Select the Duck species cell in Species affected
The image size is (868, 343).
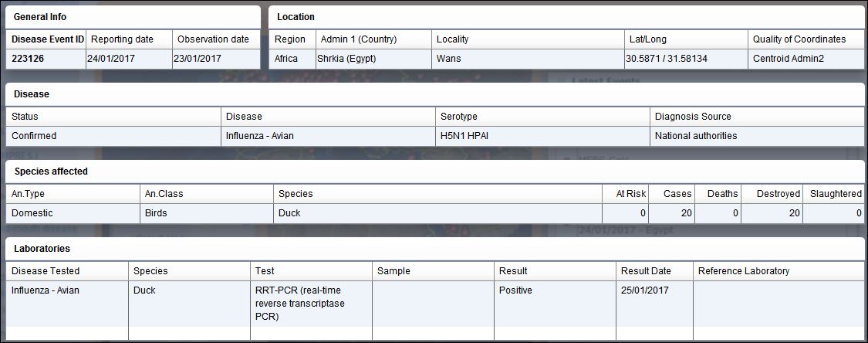pos(437,213)
